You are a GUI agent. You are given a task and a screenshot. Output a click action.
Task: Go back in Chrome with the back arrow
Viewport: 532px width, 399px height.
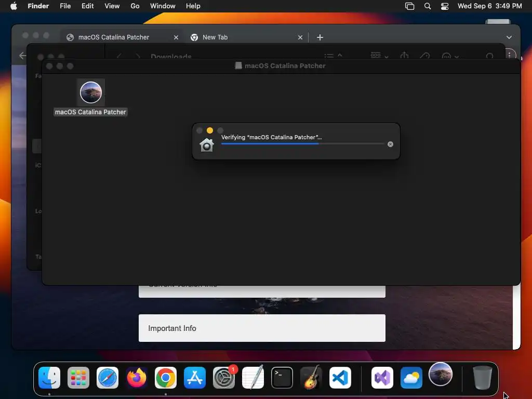pyautogui.click(x=22, y=56)
